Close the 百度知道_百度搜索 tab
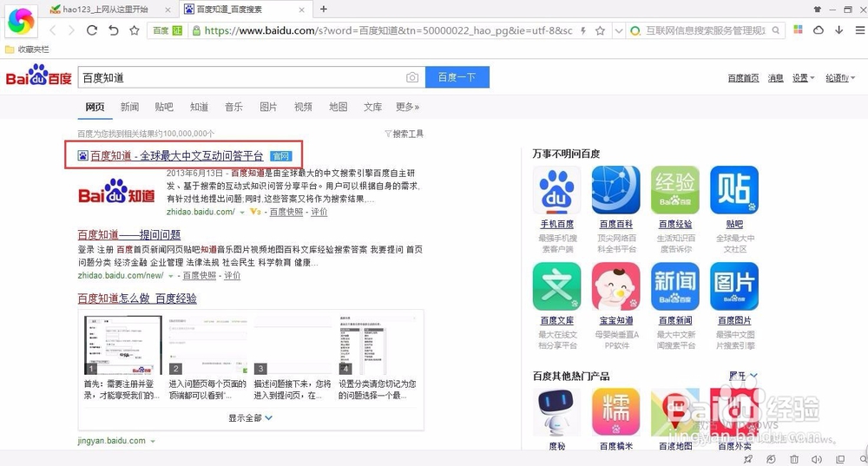The image size is (868, 466). [x=302, y=10]
